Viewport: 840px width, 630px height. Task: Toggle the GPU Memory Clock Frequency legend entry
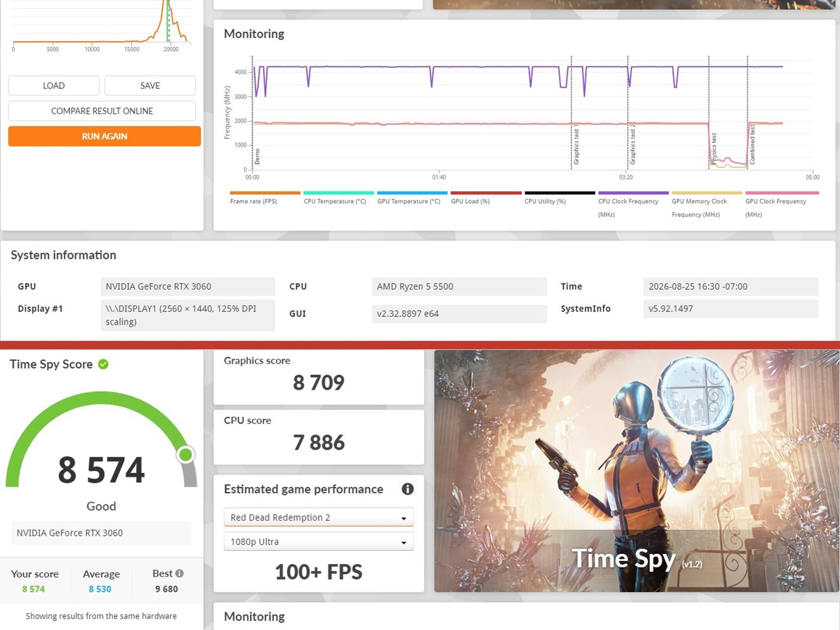pos(707,204)
